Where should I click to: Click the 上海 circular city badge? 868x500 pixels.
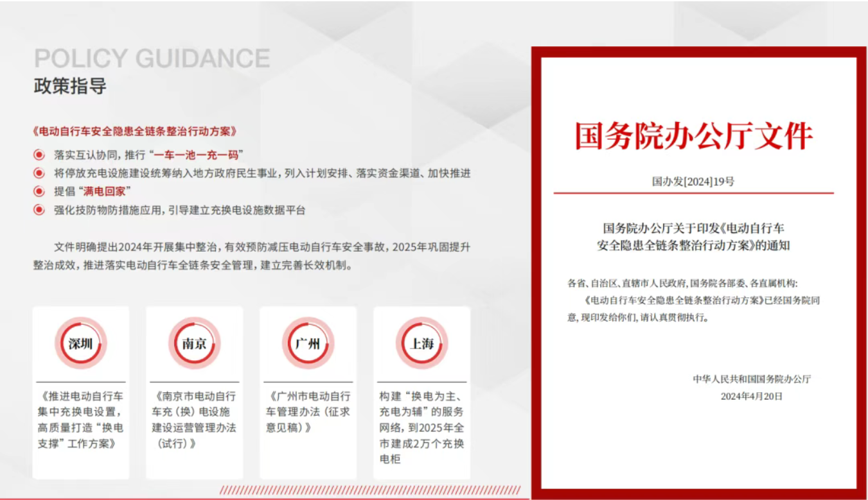point(421,343)
